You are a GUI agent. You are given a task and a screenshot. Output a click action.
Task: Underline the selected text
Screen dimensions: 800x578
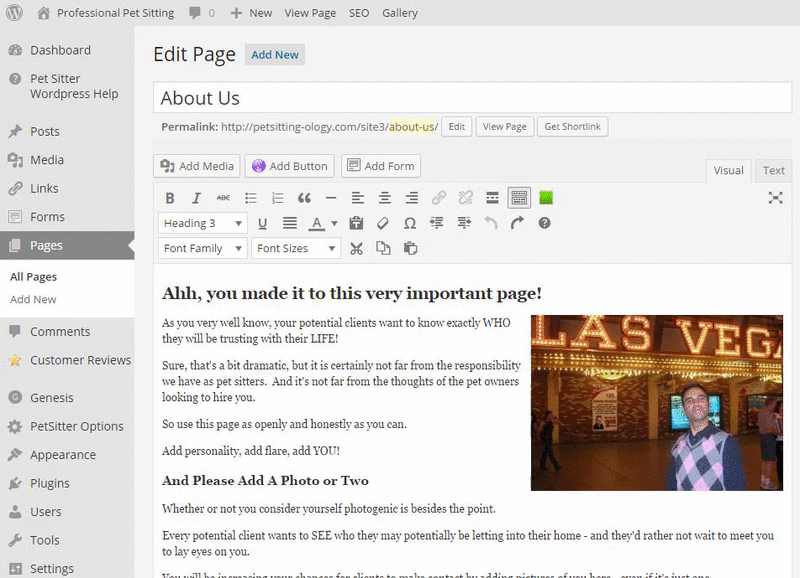(x=262, y=223)
